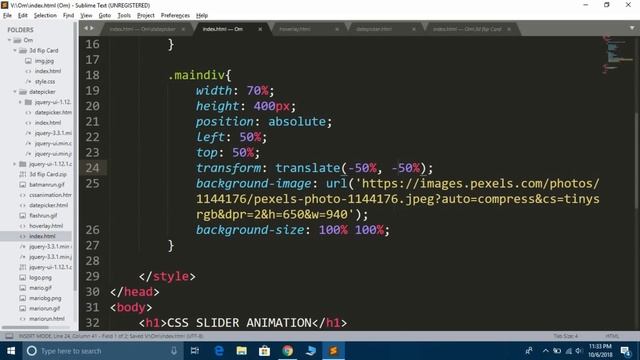Open the View menu
The height and width of the screenshot is (360, 640).
[86, 16]
